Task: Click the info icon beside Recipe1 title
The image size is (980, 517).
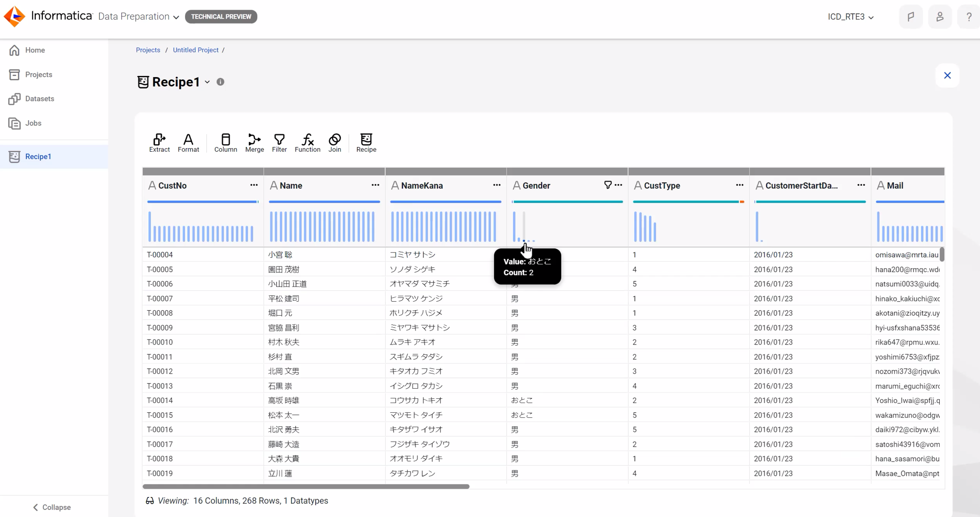Action: [220, 82]
